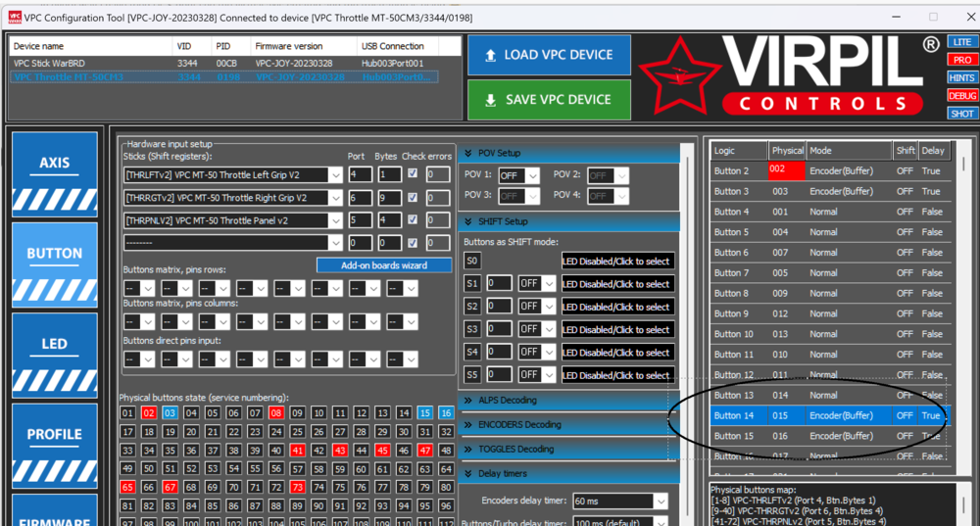Edit Bytes field for Throttle Right Grip
Viewport: 980px width, 526px height.
[x=389, y=198]
